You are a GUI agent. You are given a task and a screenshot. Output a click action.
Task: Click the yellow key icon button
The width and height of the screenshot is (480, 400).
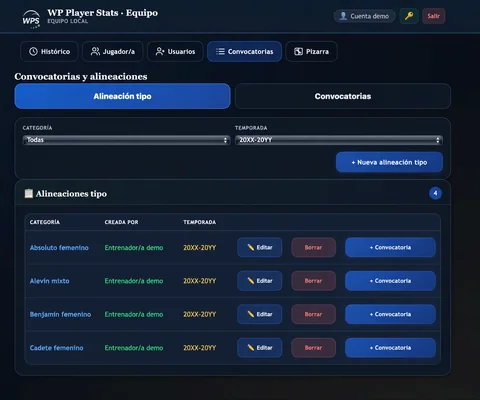[409, 16]
